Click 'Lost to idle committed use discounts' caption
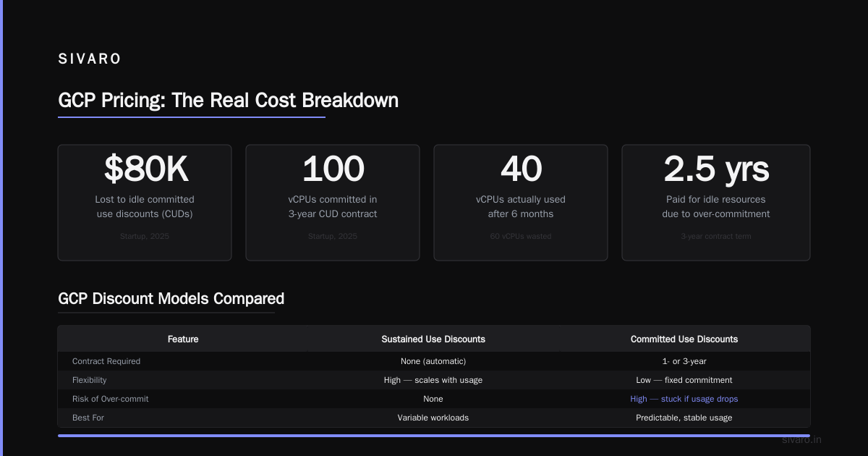Image resolution: width=868 pixels, height=456 pixels. click(145, 206)
